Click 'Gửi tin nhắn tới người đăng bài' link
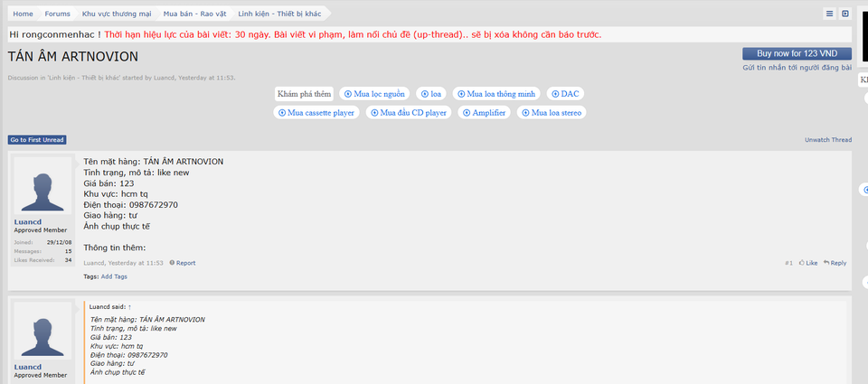Screen dimensions: 868x384 point(797,68)
